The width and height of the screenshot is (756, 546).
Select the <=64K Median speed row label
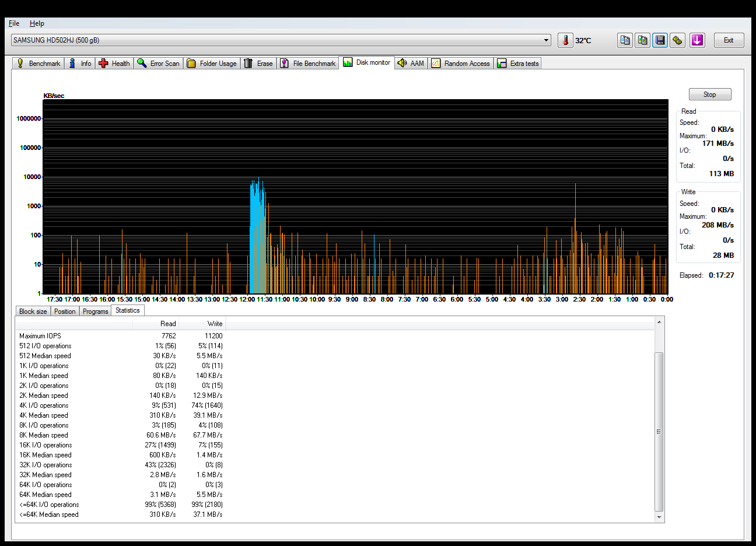[x=49, y=514]
